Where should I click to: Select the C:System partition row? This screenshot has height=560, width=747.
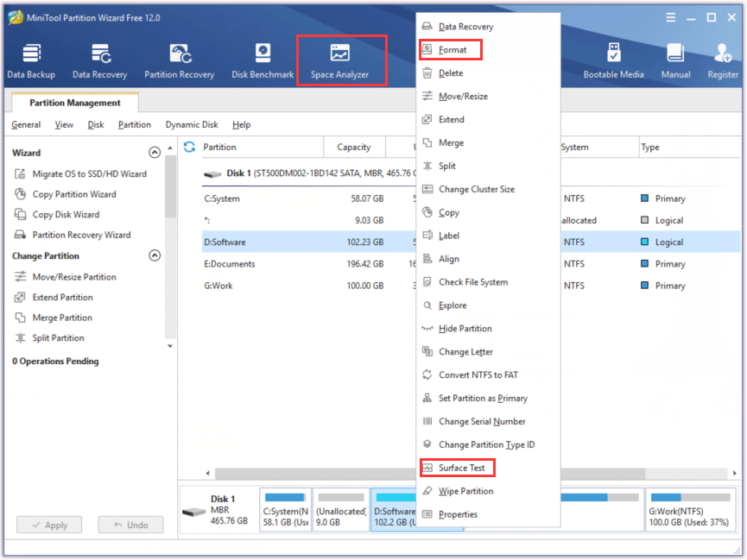click(308, 198)
